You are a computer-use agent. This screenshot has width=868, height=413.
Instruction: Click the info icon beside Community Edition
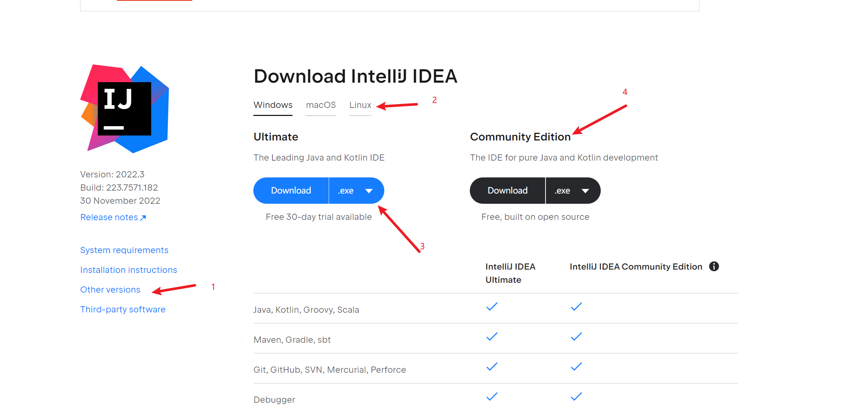coord(714,266)
